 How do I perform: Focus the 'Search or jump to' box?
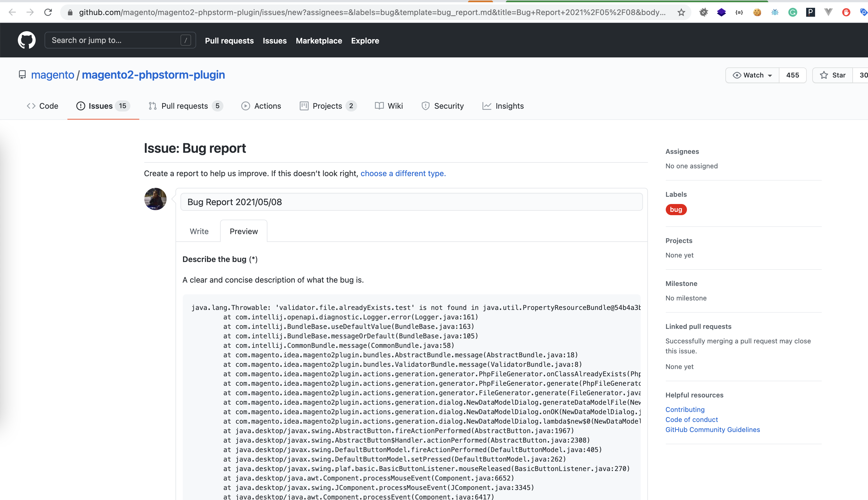[x=120, y=40]
